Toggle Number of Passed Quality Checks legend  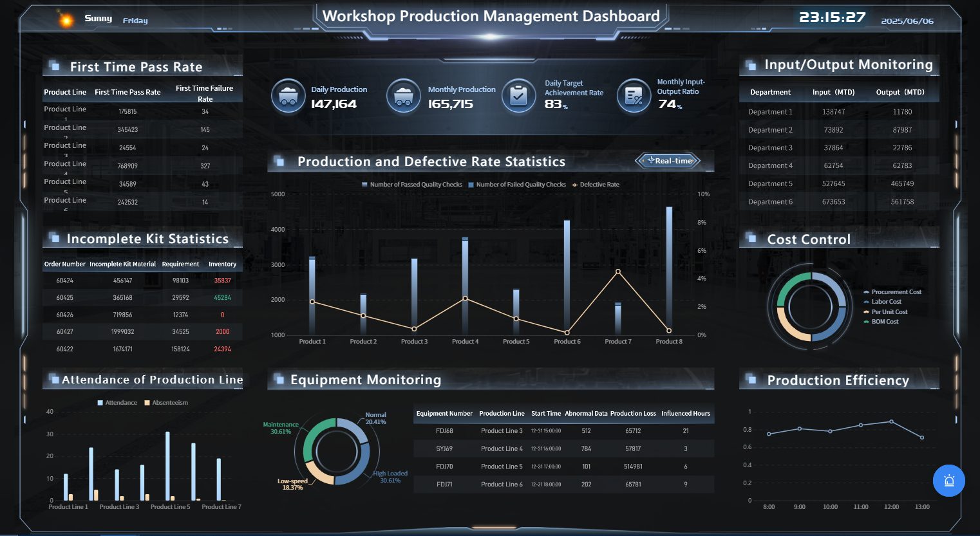click(412, 185)
